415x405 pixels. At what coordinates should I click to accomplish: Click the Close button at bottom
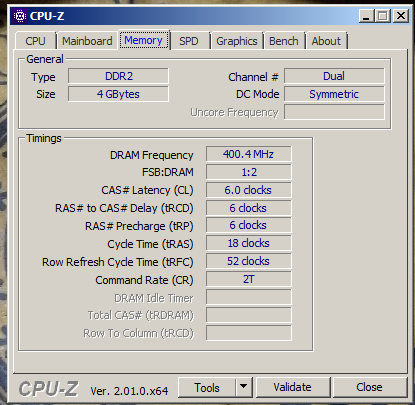[370, 387]
